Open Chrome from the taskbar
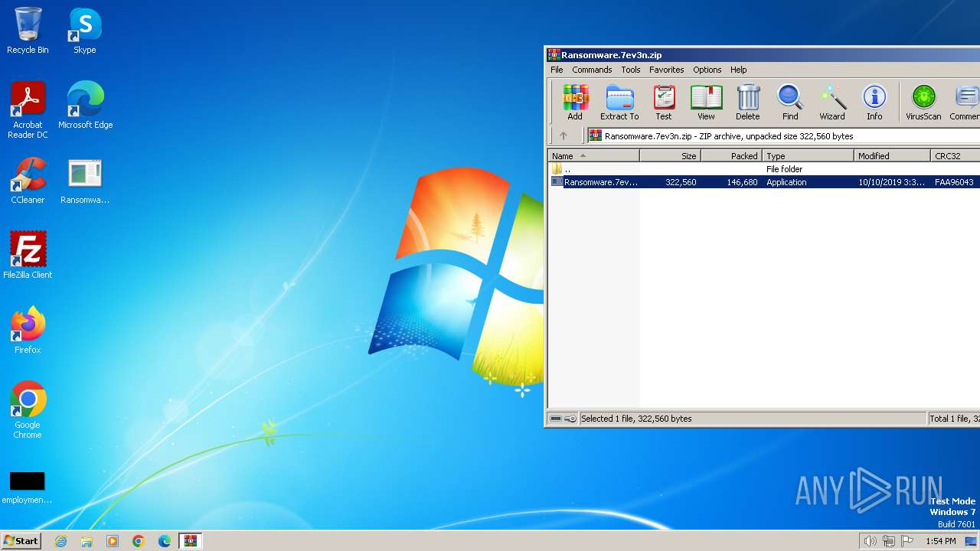The image size is (980, 551). coord(139,541)
